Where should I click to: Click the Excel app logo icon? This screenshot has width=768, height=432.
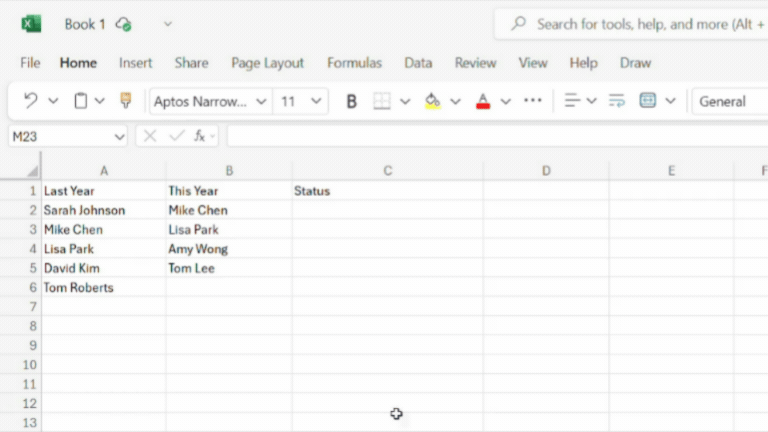pyautogui.click(x=31, y=24)
